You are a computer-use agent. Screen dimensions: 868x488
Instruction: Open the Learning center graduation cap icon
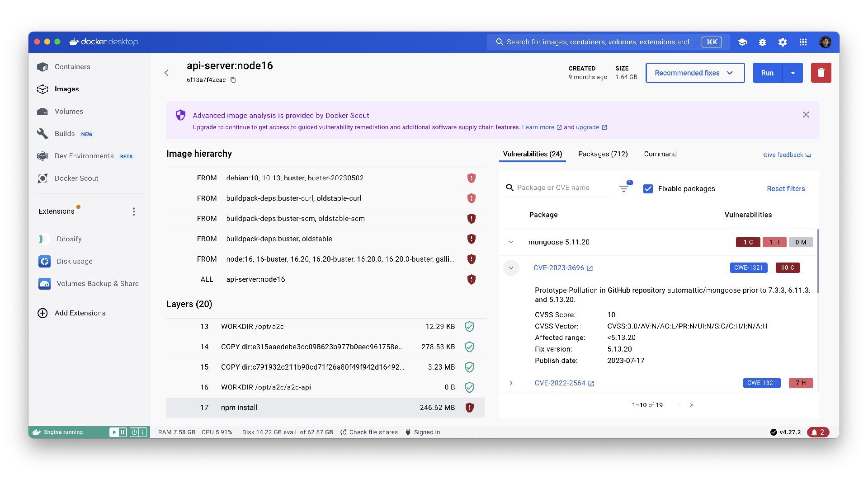coord(742,42)
